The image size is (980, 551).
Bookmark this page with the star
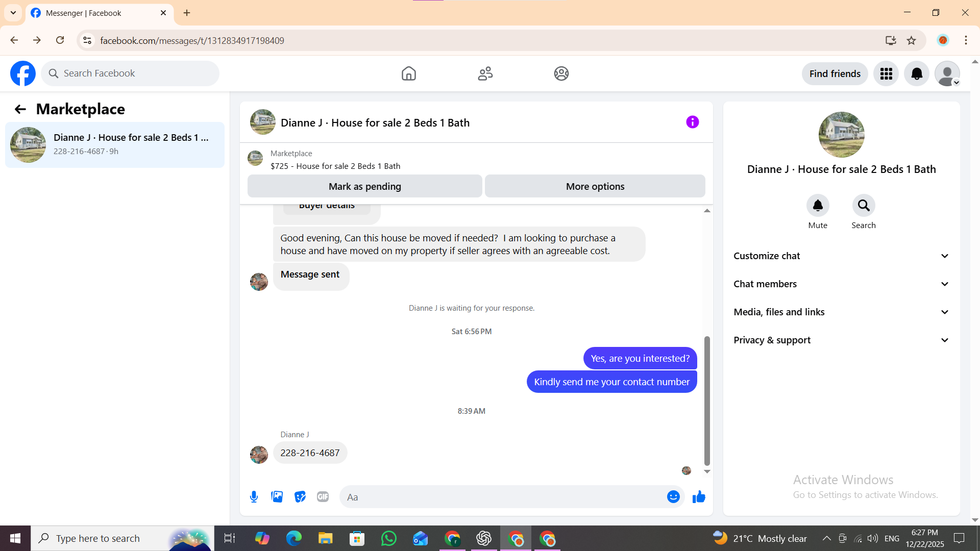click(911, 40)
